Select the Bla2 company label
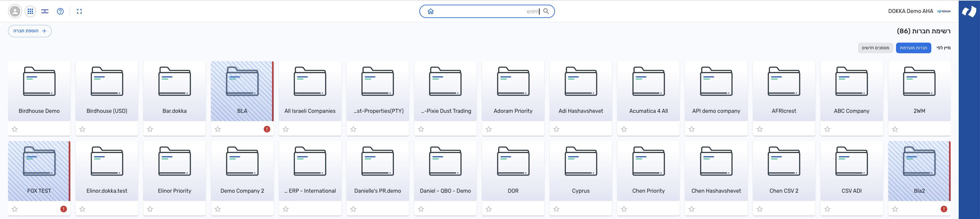The height and width of the screenshot is (219, 980). click(920, 191)
